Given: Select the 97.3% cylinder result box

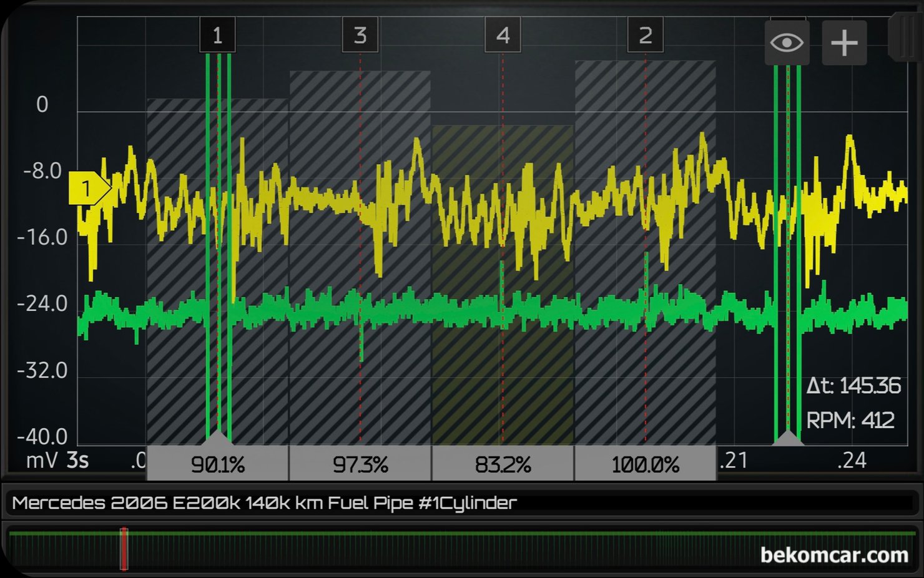Looking at the screenshot, I should tap(360, 464).
